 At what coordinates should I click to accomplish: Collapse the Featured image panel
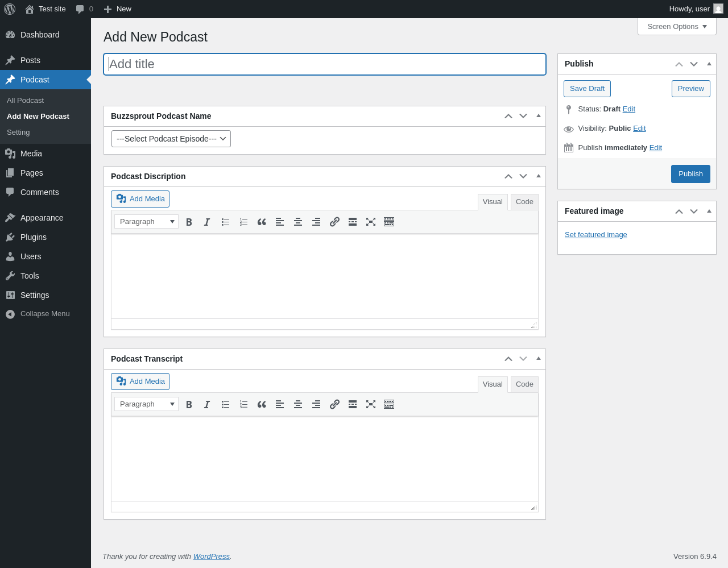(x=709, y=211)
